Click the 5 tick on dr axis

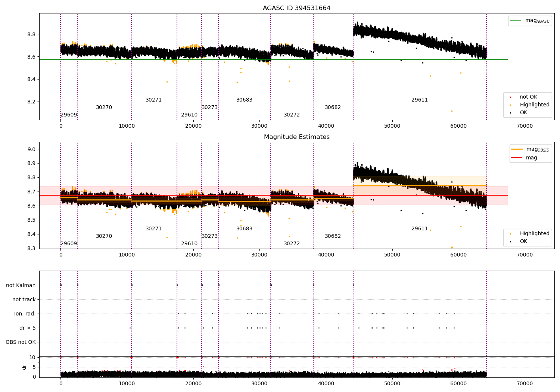[34, 367]
